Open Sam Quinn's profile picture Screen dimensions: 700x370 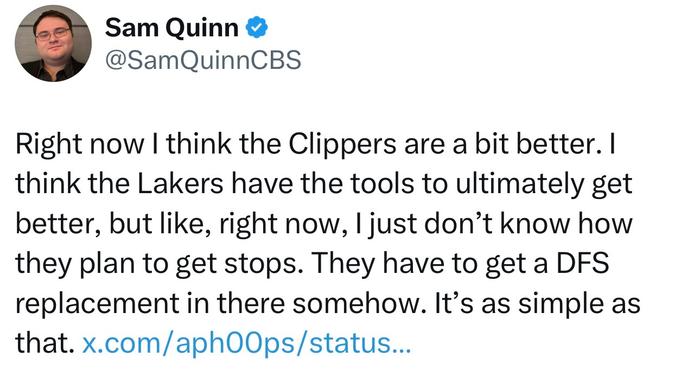click(x=53, y=43)
